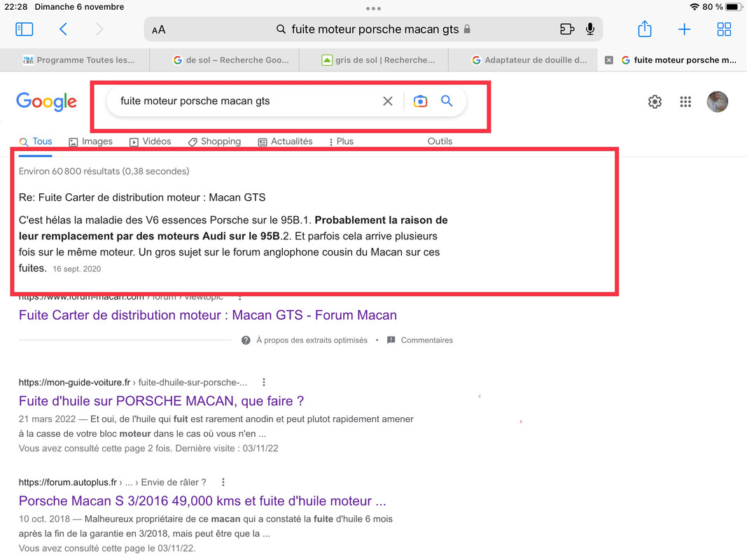Screen dimensions: 747x560
Task: Select the Tous results filter
Action: (35, 141)
